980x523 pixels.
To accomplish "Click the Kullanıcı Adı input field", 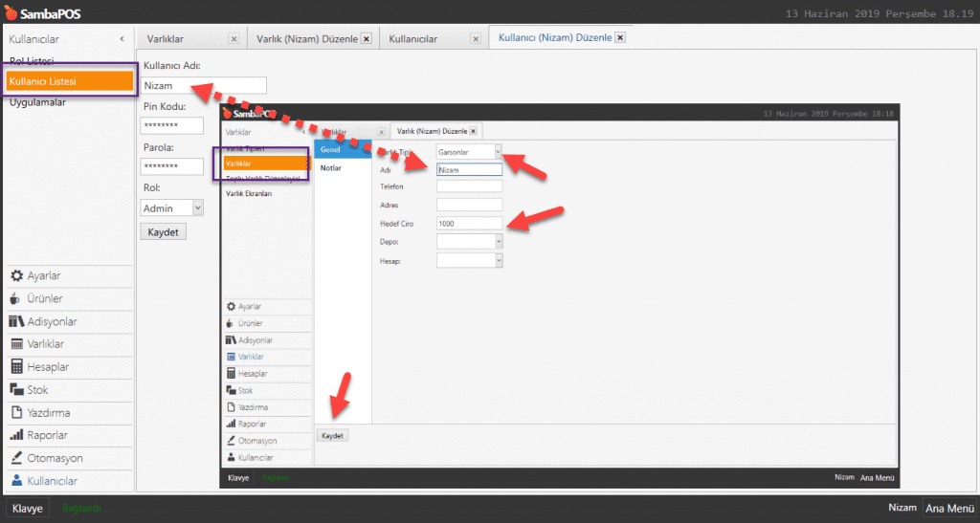I will click(203, 86).
